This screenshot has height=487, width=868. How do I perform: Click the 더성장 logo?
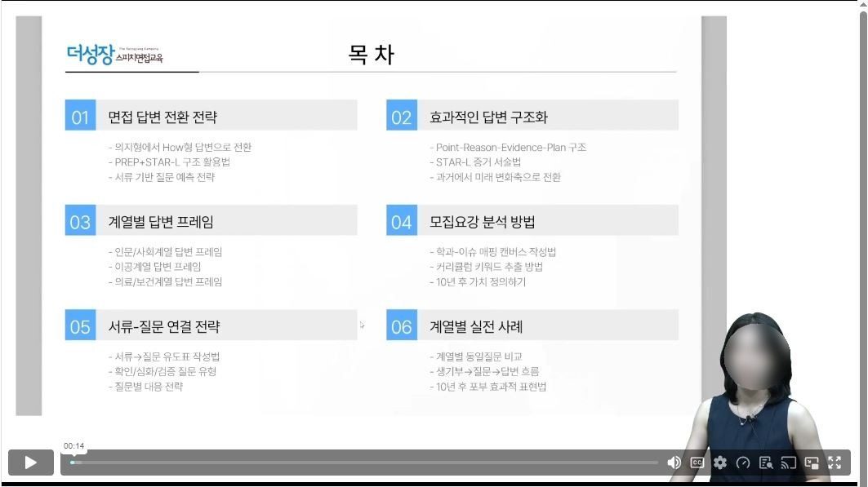114,55
